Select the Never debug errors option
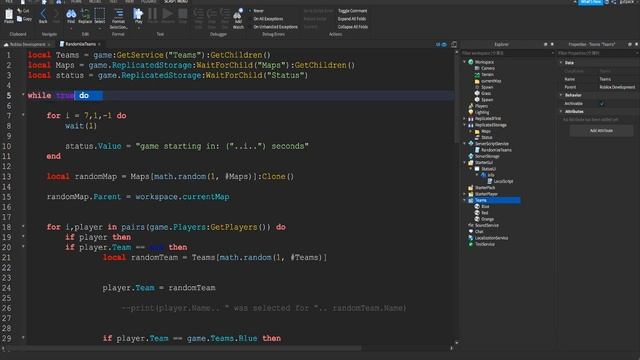 click(x=258, y=11)
